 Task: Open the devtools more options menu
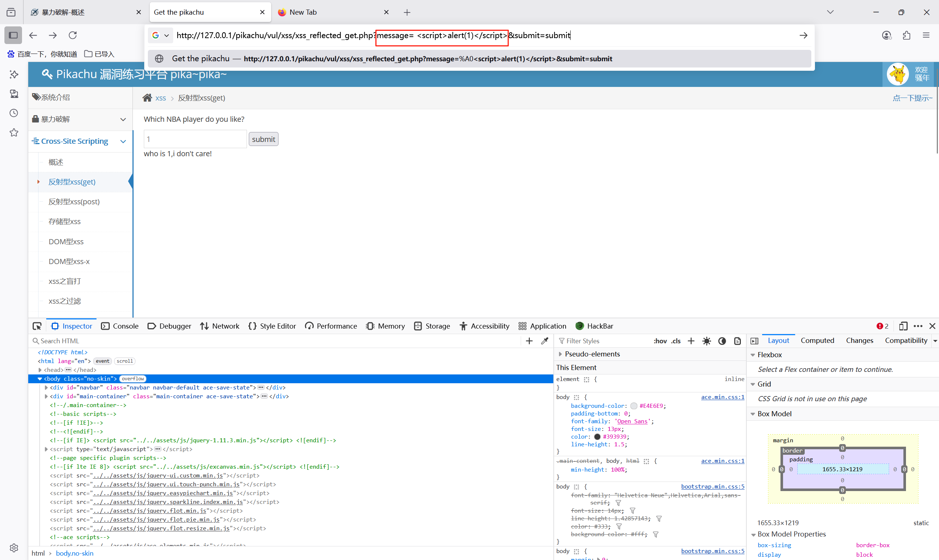(x=918, y=326)
